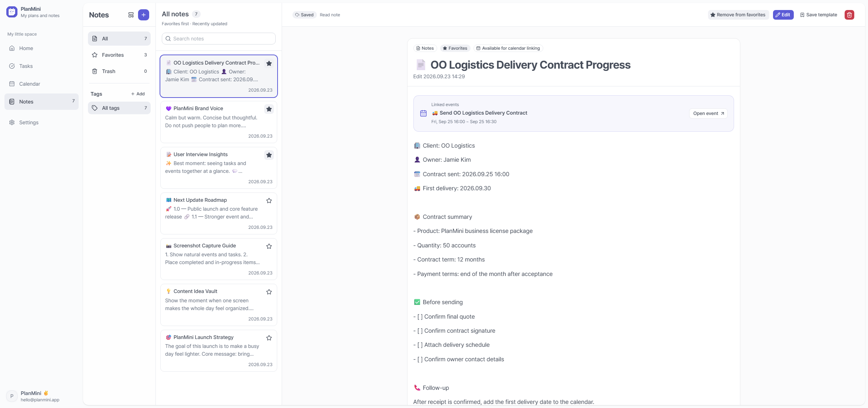The height and width of the screenshot is (408, 868).
Task: Toggle favorite star on User Interview Insights
Action: coord(269,155)
